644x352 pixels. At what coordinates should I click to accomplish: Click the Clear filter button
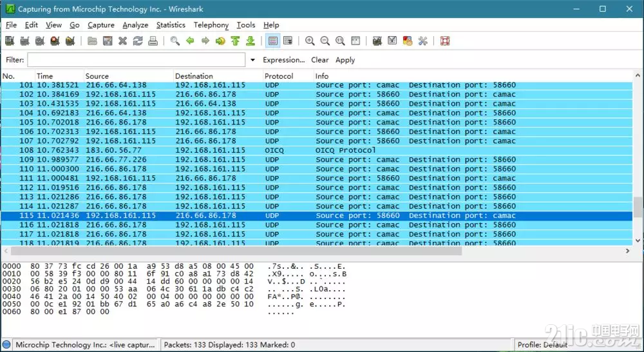pos(319,60)
